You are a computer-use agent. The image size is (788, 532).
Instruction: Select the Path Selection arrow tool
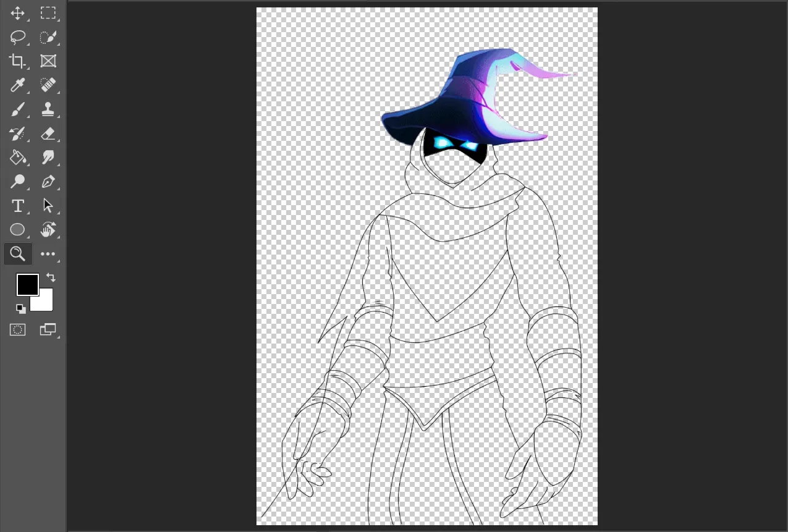click(48, 206)
